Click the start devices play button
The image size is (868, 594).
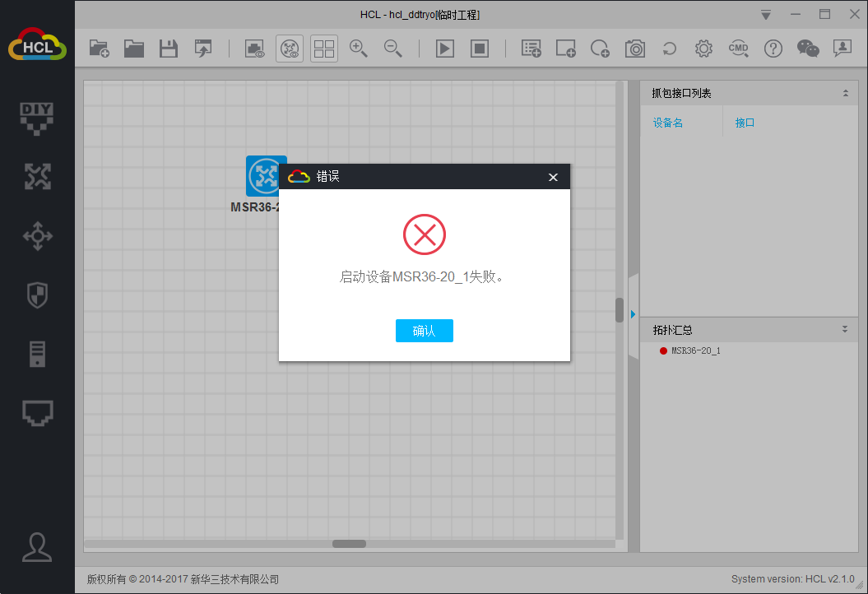click(x=444, y=49)
